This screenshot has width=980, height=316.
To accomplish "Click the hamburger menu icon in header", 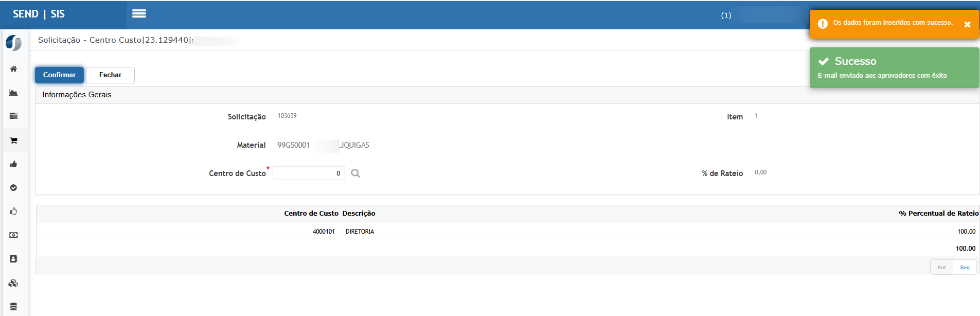I will click(x=139, y=14).
